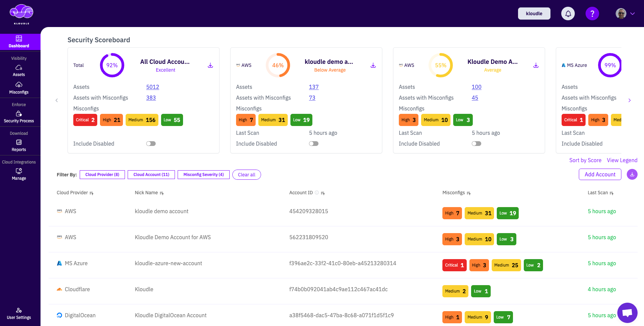
Task: Open User Settings in sidebar
Action: tap(19, 314)
